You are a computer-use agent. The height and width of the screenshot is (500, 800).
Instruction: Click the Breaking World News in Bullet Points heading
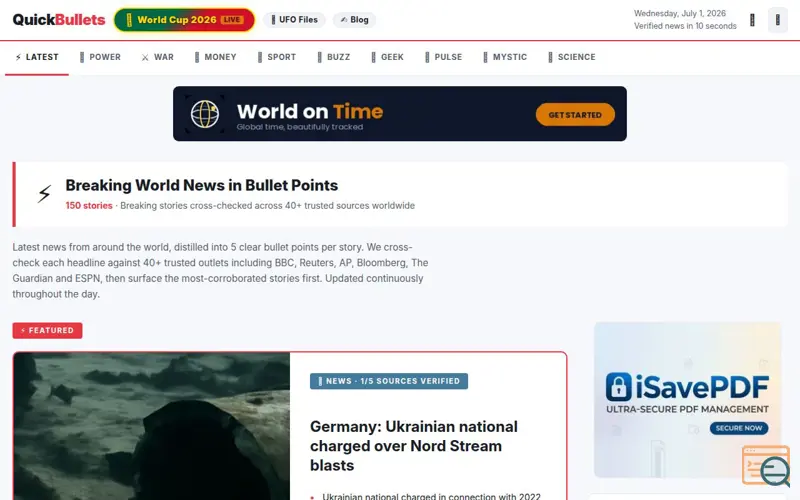pos(202,185)
